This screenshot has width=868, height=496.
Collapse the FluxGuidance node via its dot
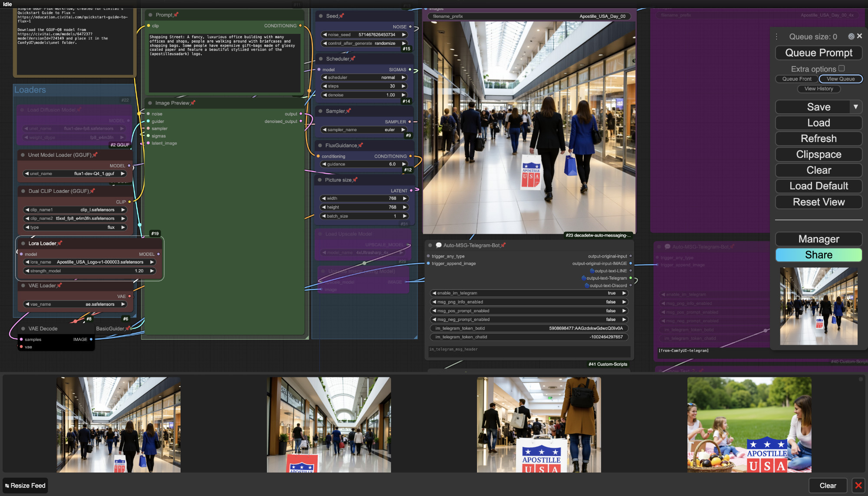320,145
